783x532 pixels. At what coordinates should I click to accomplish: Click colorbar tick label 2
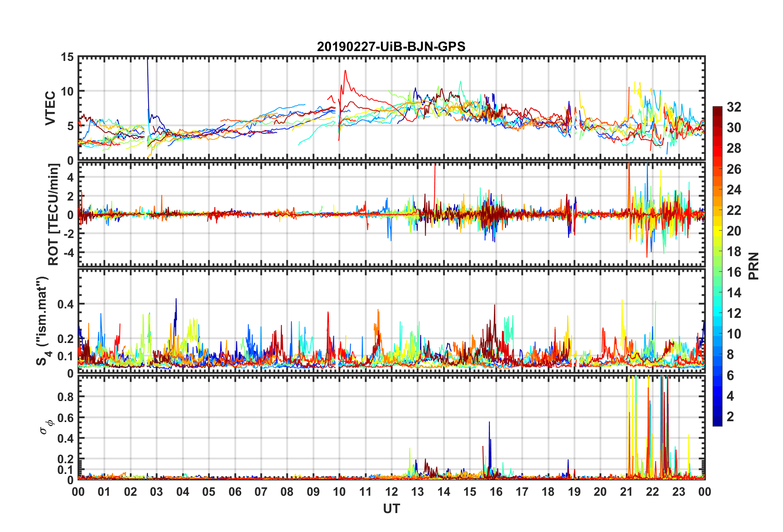pos(730,416)
